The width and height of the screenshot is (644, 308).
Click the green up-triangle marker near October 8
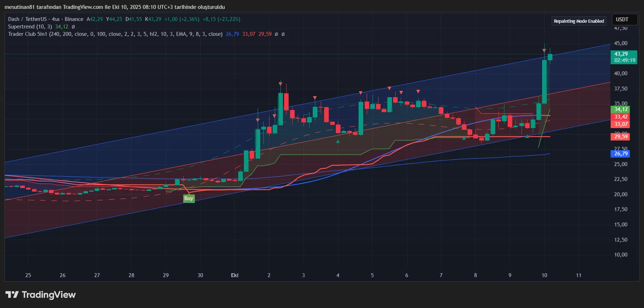coord(464,138)
